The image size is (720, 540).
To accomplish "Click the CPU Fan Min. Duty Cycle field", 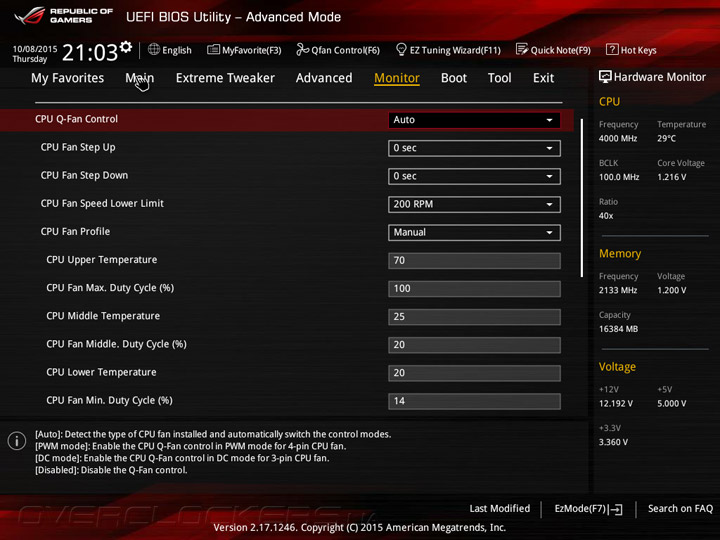I will pyautogui.click(x=474, y=400).
